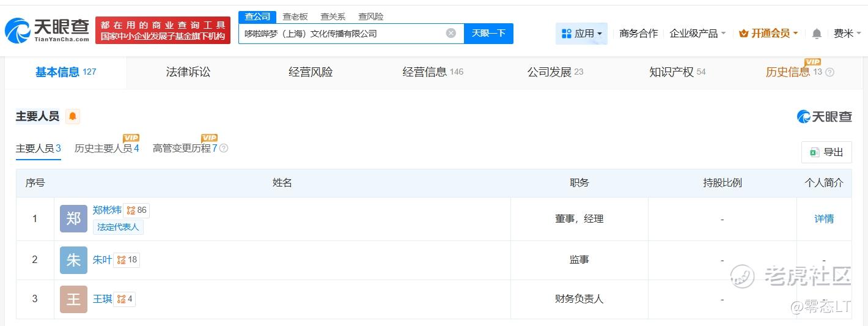Switch to 经营信息 tab
868x326 pixels.
click(x=433, y=72)
